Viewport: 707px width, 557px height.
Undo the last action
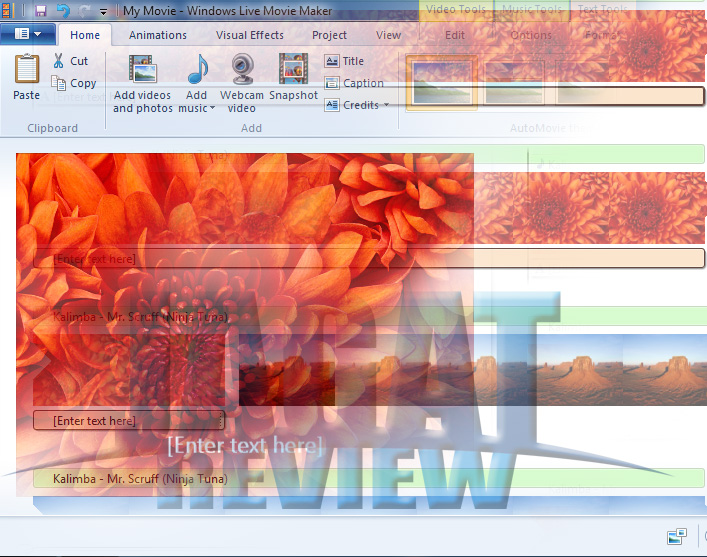(64, 10)
